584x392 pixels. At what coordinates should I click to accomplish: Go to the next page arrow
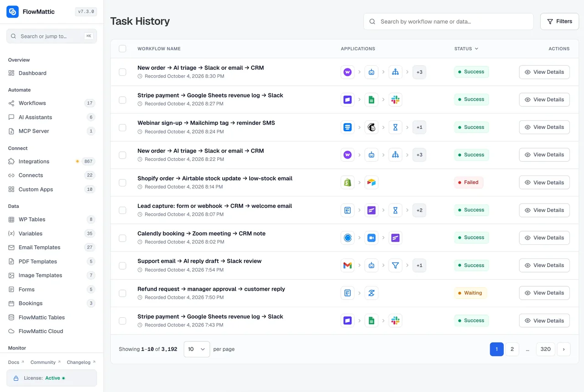click(x=563, y=349)
